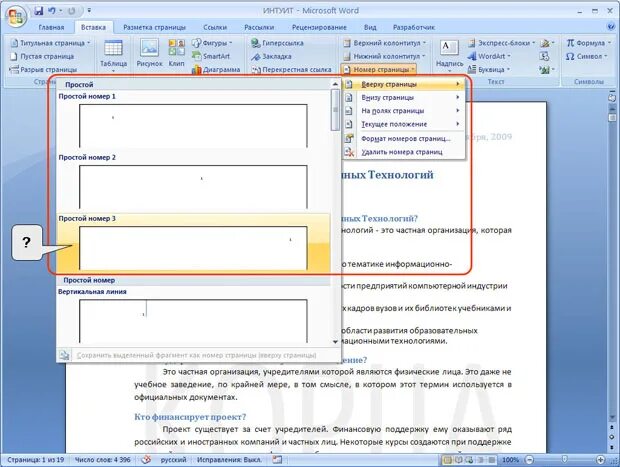This screenshot has width=620, height=467.
Task: Open Формат номеров страниц dialog
Action: [403, 138]
